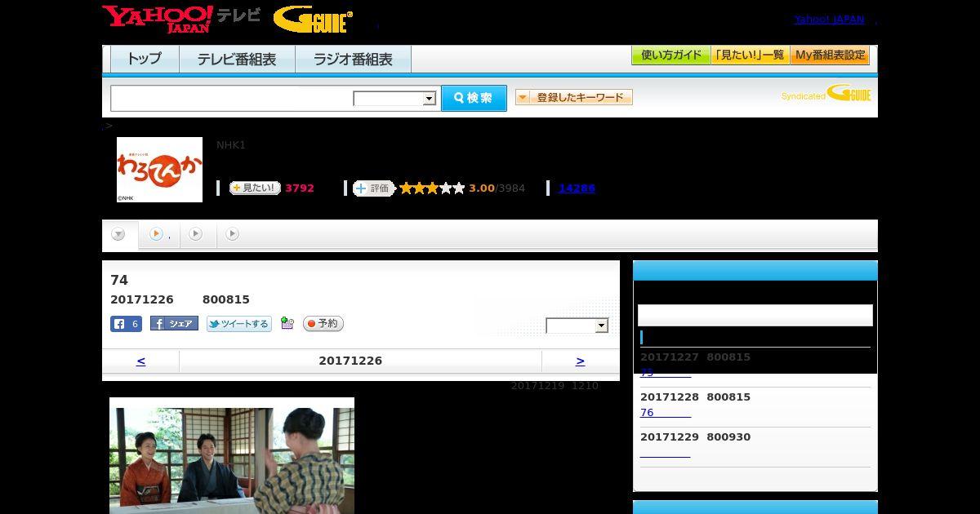
Task: Click the NHK1 channel label
Action: (x=231, y=145)
